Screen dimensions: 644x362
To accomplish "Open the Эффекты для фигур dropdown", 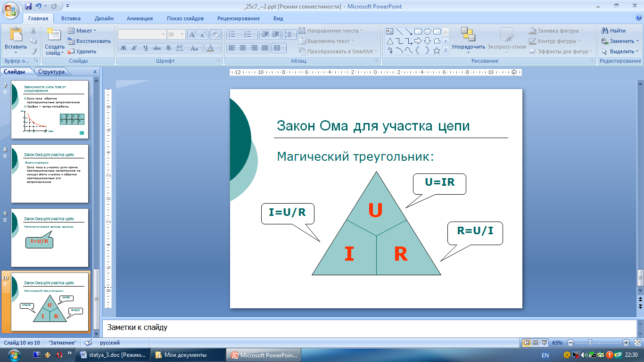I will click(561, 51).
